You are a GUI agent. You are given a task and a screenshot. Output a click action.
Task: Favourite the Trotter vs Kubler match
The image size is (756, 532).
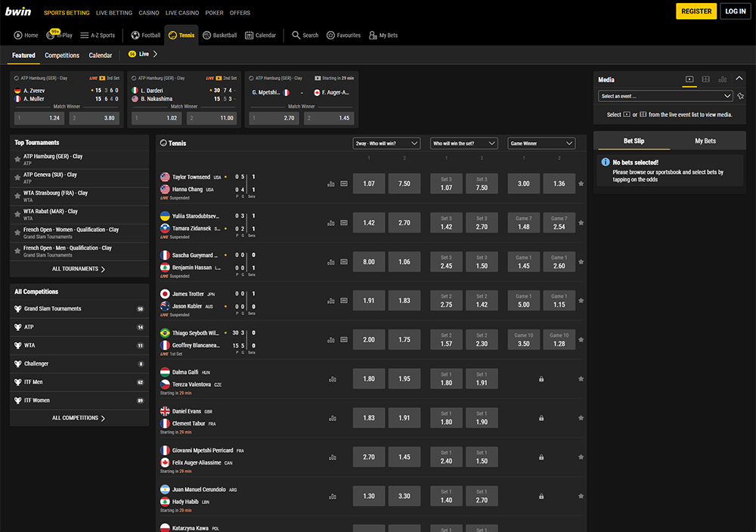581,301
